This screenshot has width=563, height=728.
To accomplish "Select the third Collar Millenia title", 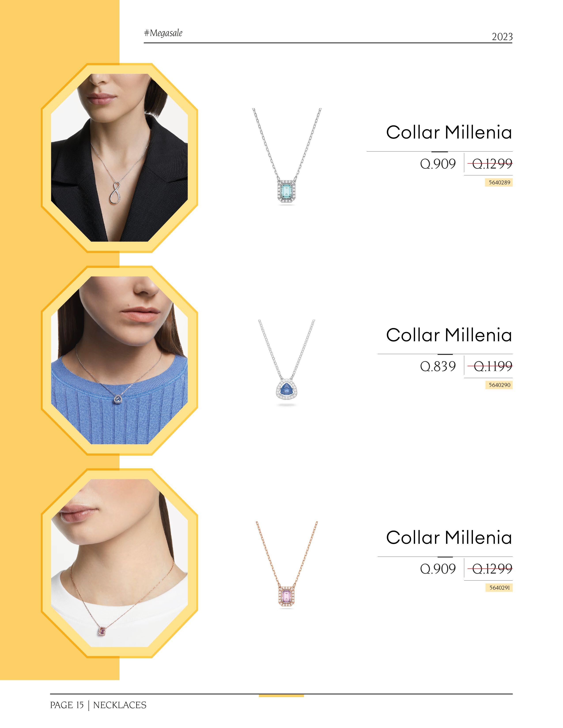I will click(x=449, y=537).
